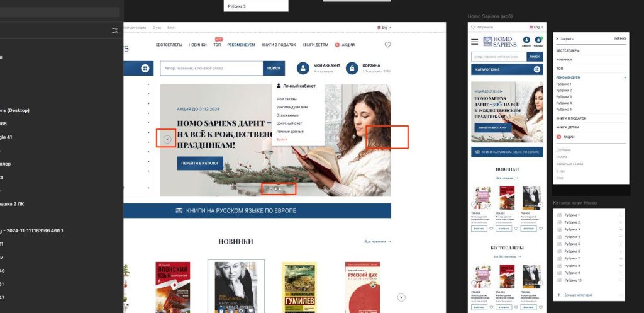
Task: Click КОРЗИНА label in desktop header
Action: 371,65
